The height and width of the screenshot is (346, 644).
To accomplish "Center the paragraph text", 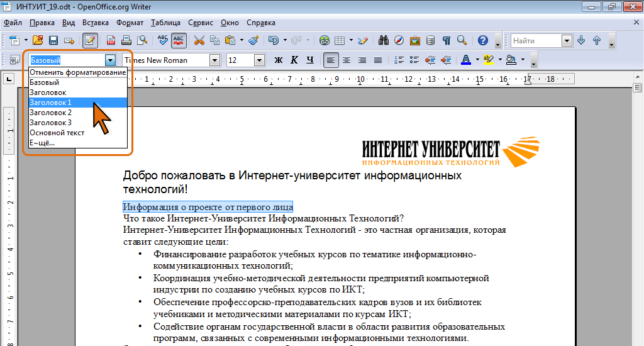I will [x=347, y=60].
